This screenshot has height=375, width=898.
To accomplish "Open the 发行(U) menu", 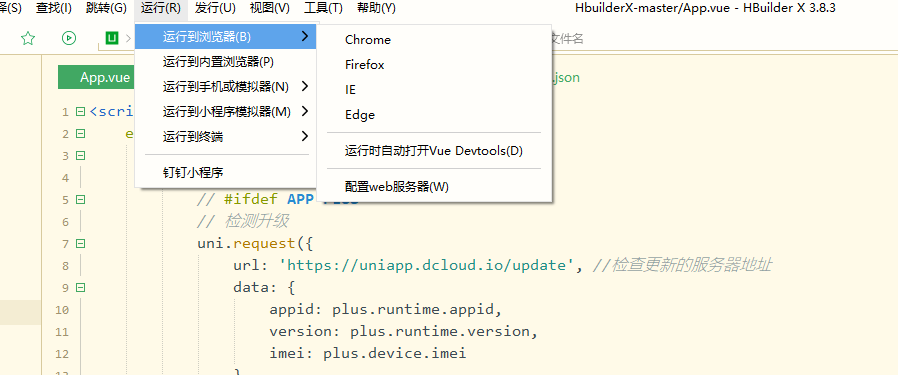I will 215,8.
